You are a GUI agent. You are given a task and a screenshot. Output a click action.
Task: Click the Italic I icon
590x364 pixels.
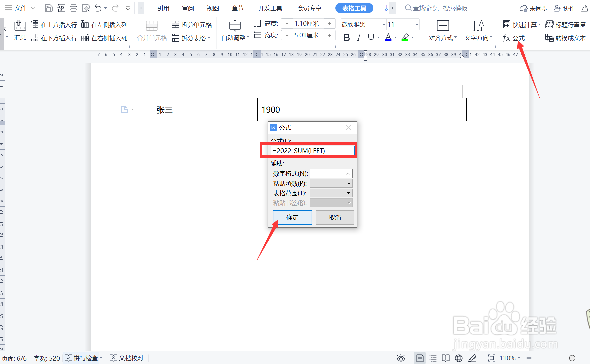point(359,38)
